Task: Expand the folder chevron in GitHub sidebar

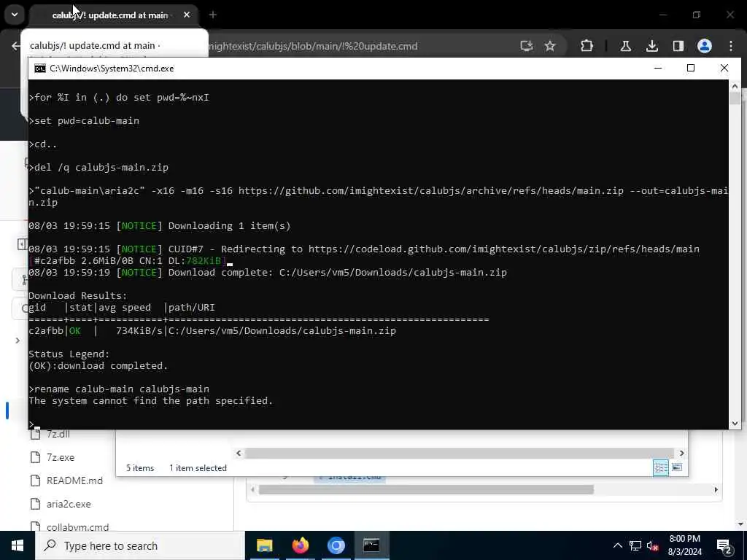Action: 18,341
